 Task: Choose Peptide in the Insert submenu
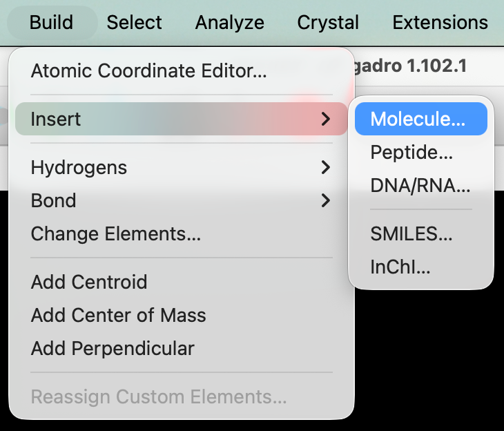tap(411, 152)
